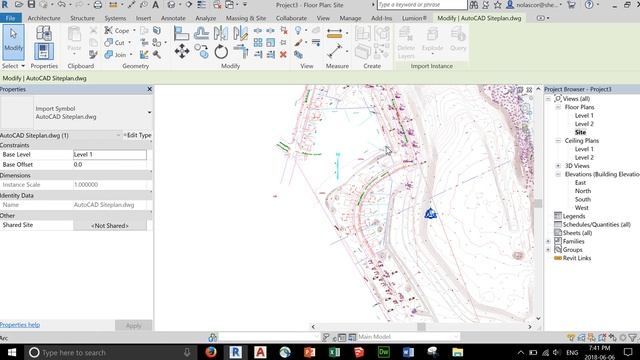The height and width of the screenshot is (360, 640).
Task: Click Delete Layers in Import Instance
Action: (x=406, y=42)
